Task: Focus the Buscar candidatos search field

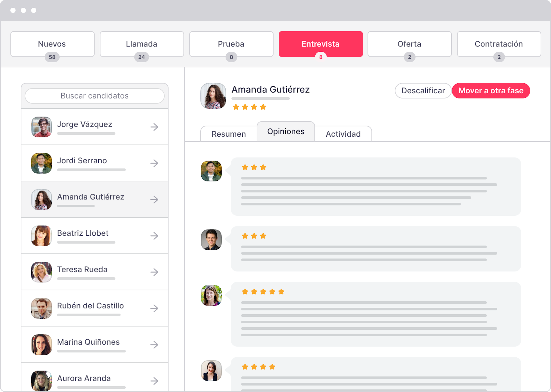Action: coord(95,96)
